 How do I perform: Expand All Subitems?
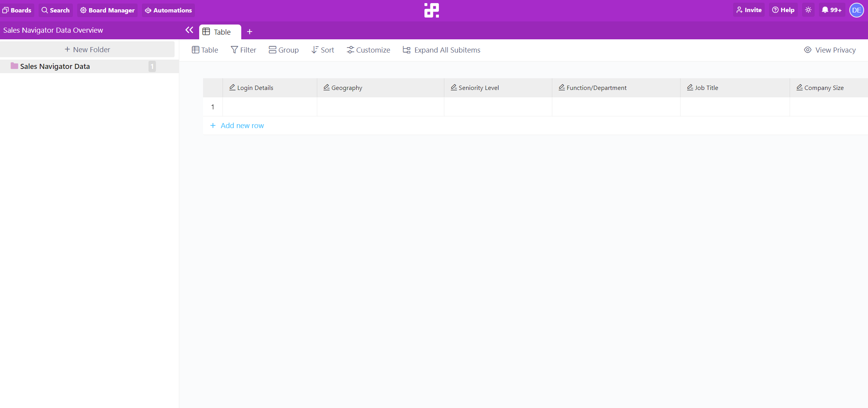pyautogui.click(x=442, y=50)
